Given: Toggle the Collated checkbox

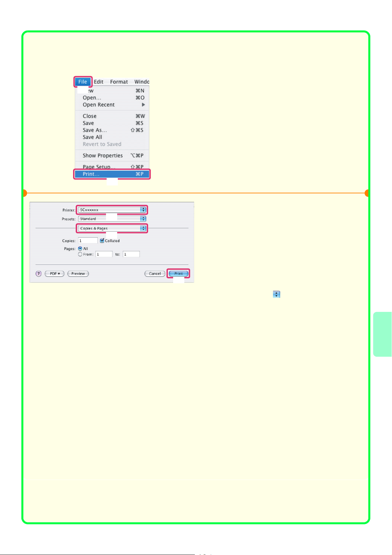Looking at the screenshot, I should [102, 241].
